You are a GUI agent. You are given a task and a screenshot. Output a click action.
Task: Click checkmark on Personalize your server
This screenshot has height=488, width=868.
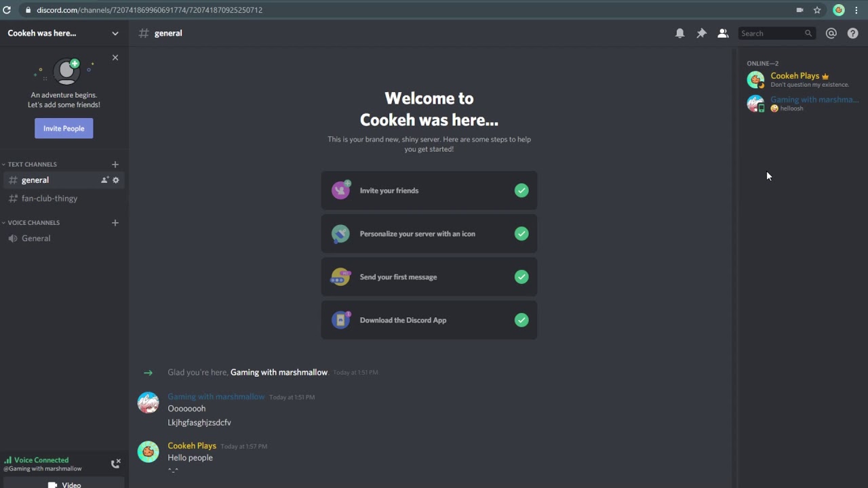(521, 234)
